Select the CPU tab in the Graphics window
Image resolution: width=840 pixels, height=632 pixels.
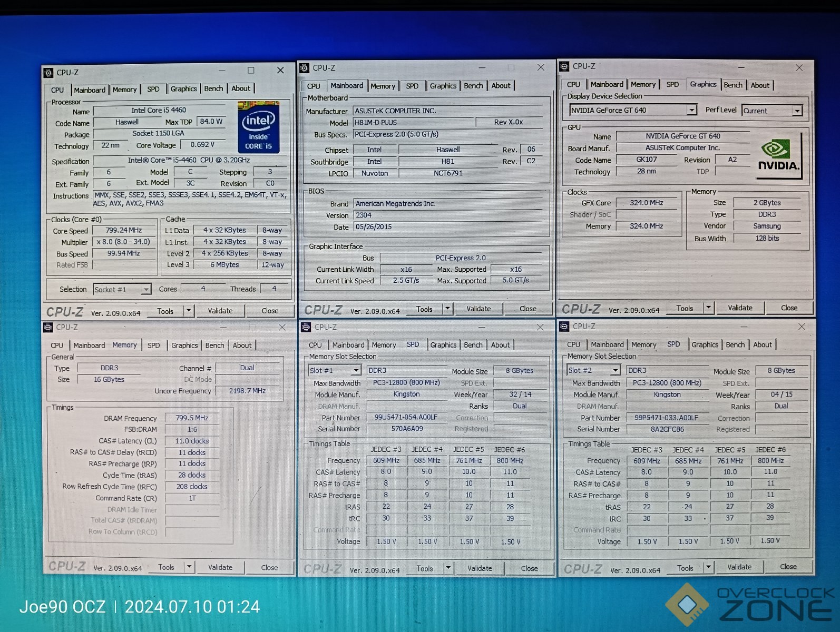[x=573, y=84]
